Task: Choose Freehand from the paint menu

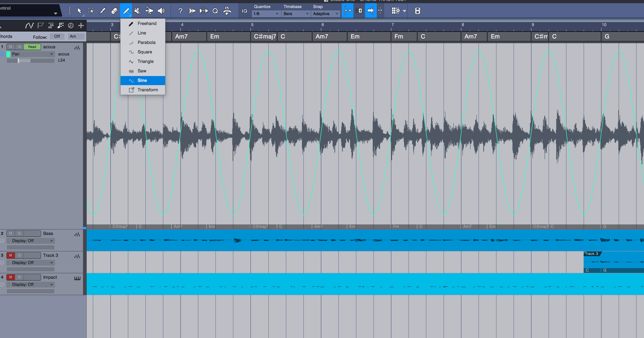Action: point(143,24)
